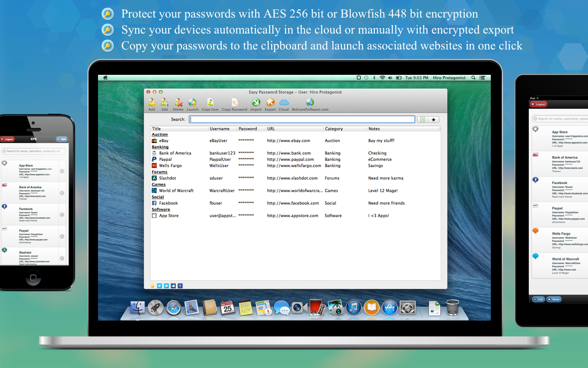Switch the iPad view to List

538,299
